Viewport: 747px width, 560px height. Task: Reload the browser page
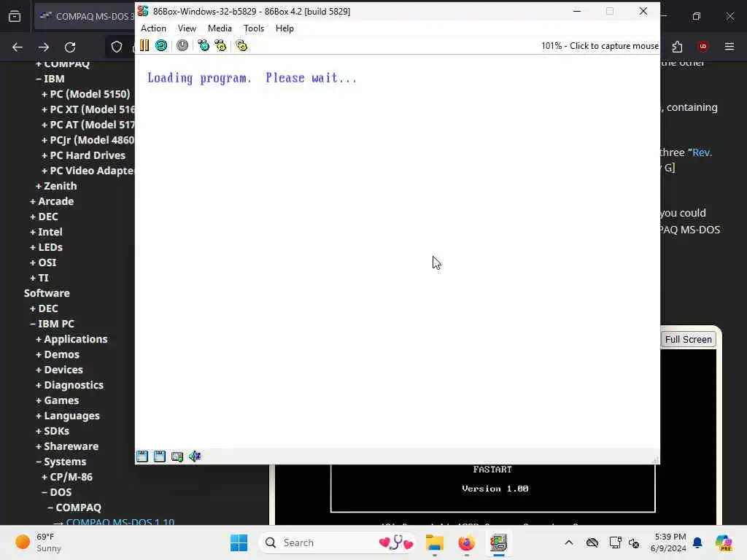point(70,47)
